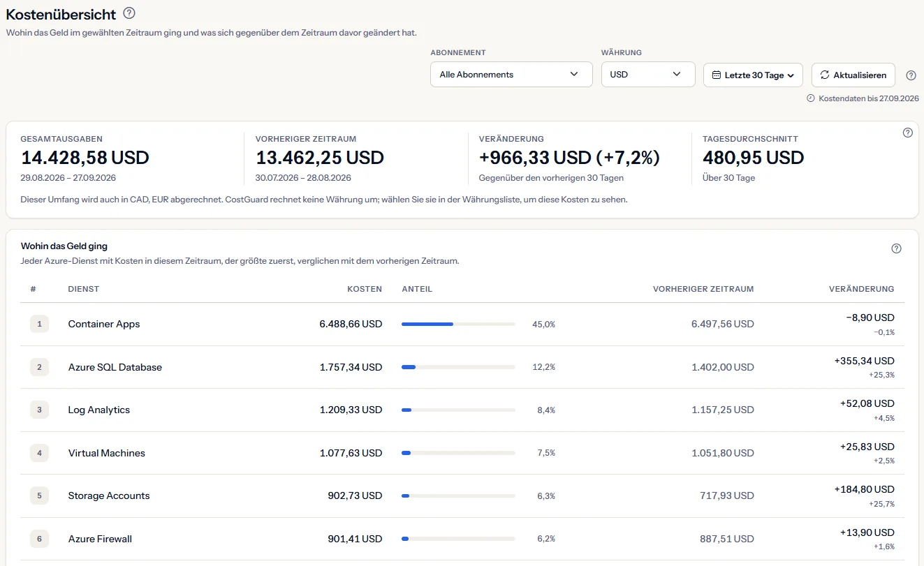Click the daily average 480,95 USD
Screen dimensions: 924x566
[x=754, y=158]
